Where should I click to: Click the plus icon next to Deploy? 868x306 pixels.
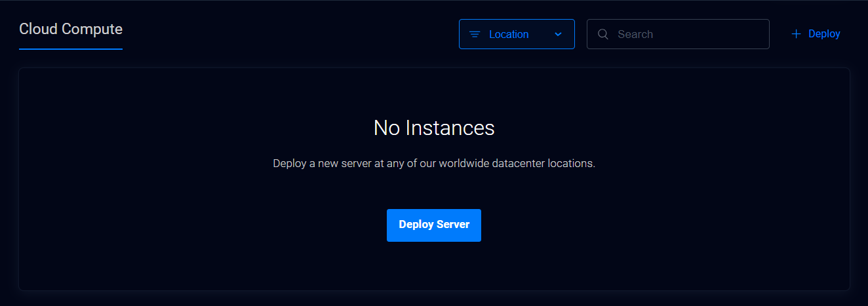796,34
